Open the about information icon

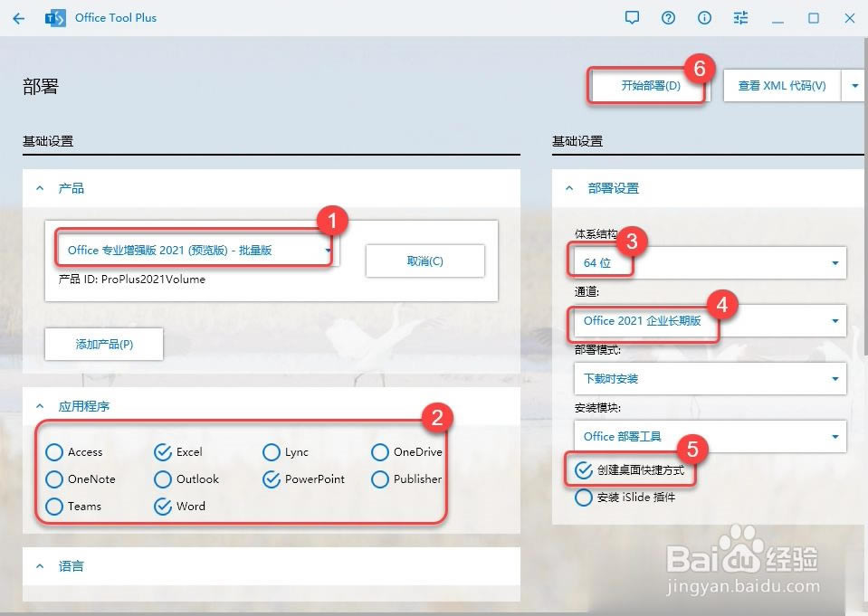[704, 18]
